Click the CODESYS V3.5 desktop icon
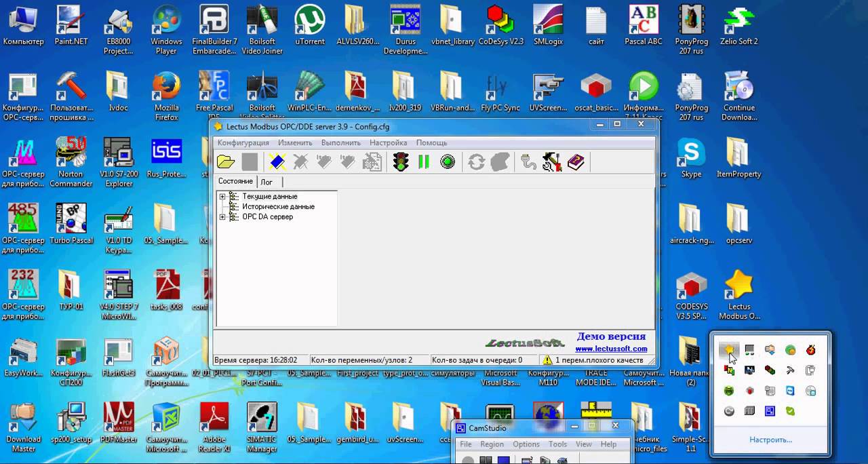This screenshot has height=464, width=868. (x=691, y=295)
